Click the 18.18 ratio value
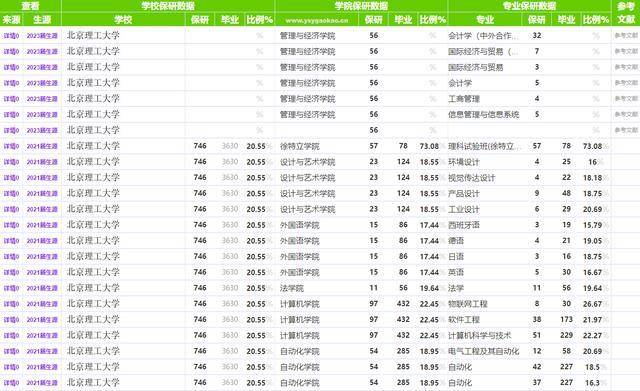 pyautogui.click(x=592, y=178)
